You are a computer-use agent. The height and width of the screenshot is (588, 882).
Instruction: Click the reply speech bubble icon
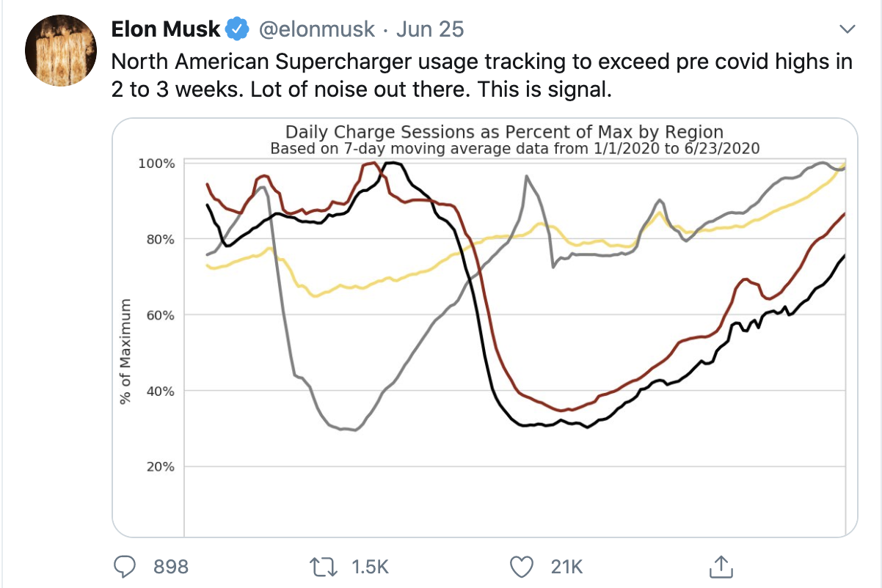(x=128, y=566)
